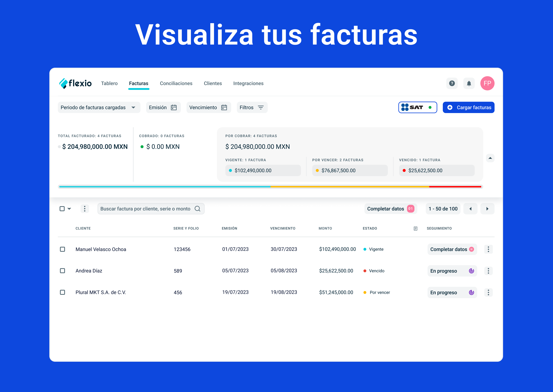Click the FP profile avatar
Image resolution: width=553 pixels, height=392 pixels.
pyautogui.click(x=488, y=83)
